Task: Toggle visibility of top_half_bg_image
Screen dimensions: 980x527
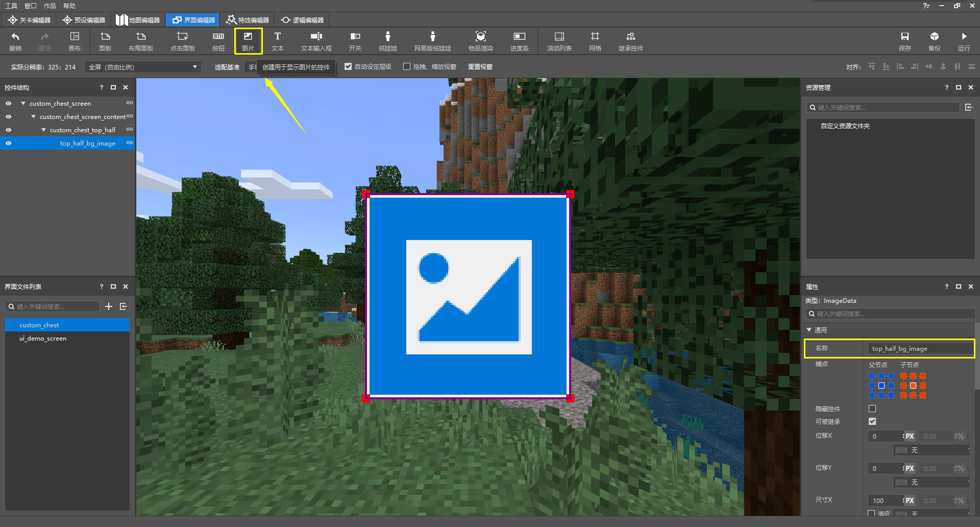Action: click(x=9, y=143)
